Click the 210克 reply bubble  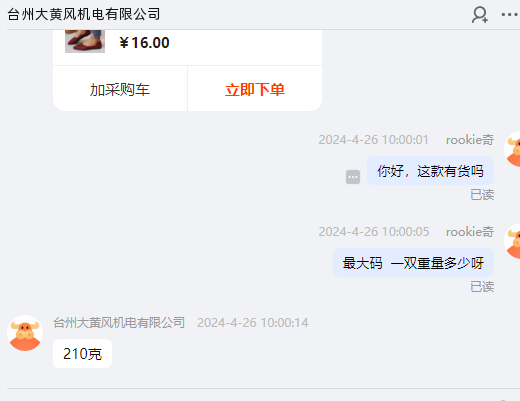click(x=82, y=354)
